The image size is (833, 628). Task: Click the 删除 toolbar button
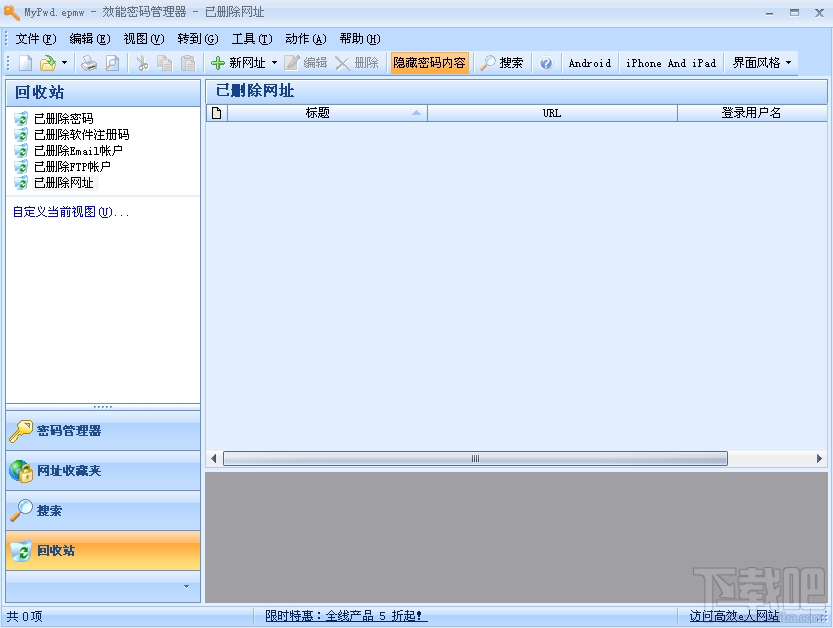pyautogui.click(x=357, y=63)
